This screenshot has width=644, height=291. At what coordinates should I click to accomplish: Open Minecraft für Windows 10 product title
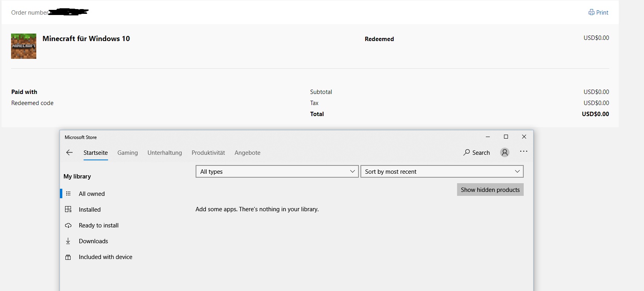(x=86, y=39)
